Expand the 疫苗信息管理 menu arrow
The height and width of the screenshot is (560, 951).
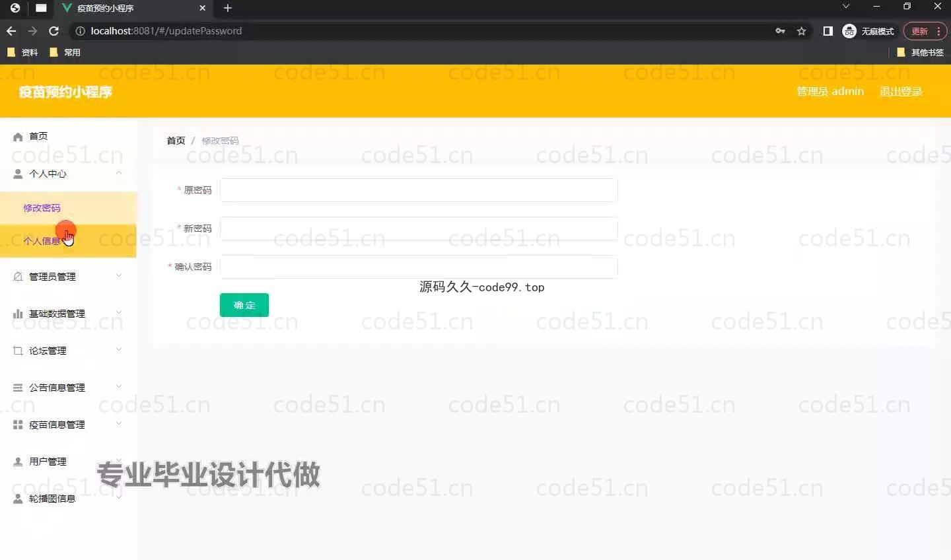[x=119, y=423]
